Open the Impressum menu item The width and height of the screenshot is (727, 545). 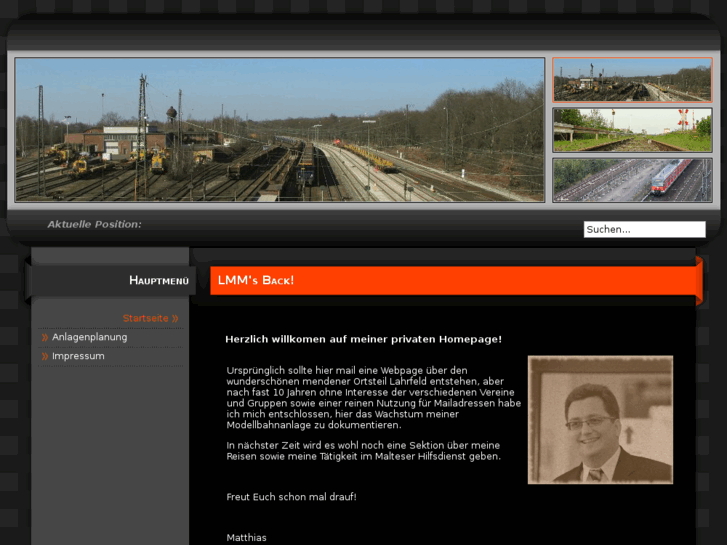click(78, 356)
